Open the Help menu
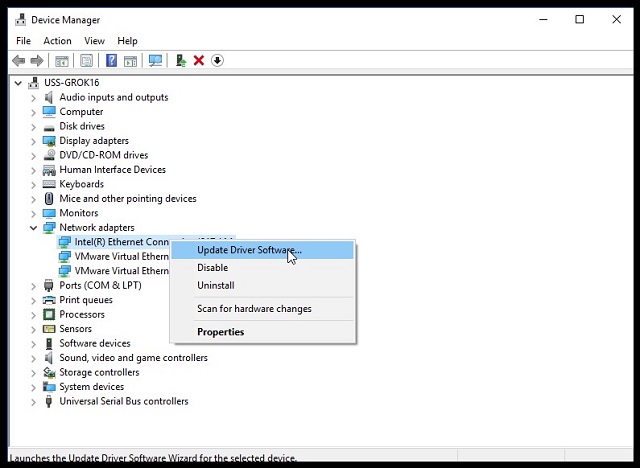 (x=127, y=41)
